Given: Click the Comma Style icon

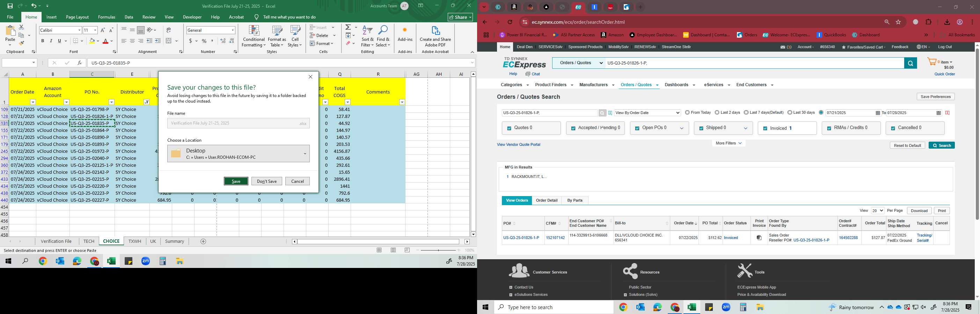Looking at the screenshot, I should coord(212,41).
